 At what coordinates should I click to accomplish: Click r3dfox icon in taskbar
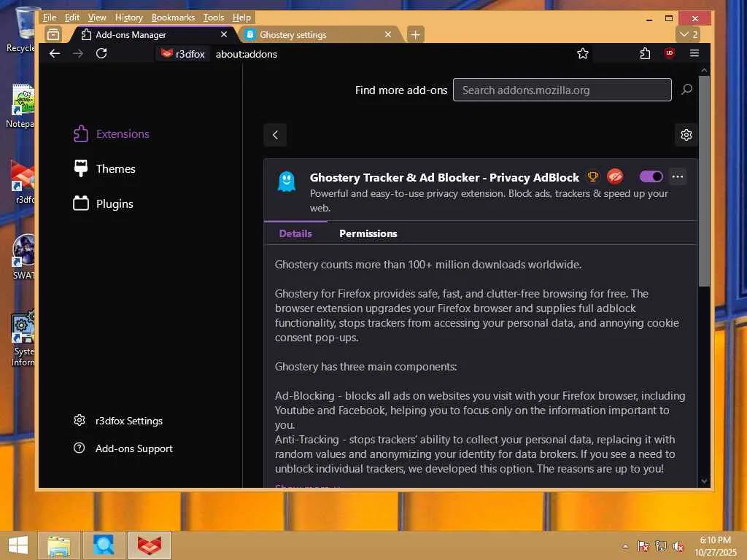coord(149,545)
